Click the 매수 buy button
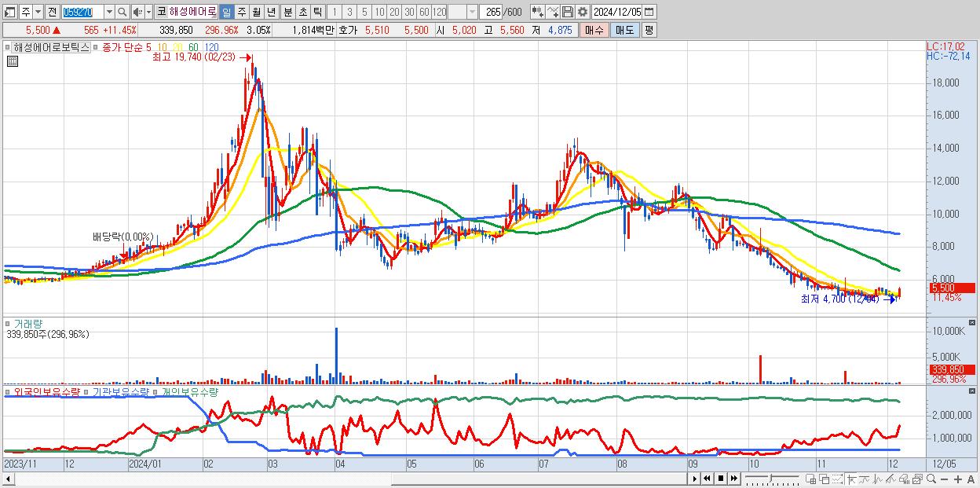 [x=594, y=30]
